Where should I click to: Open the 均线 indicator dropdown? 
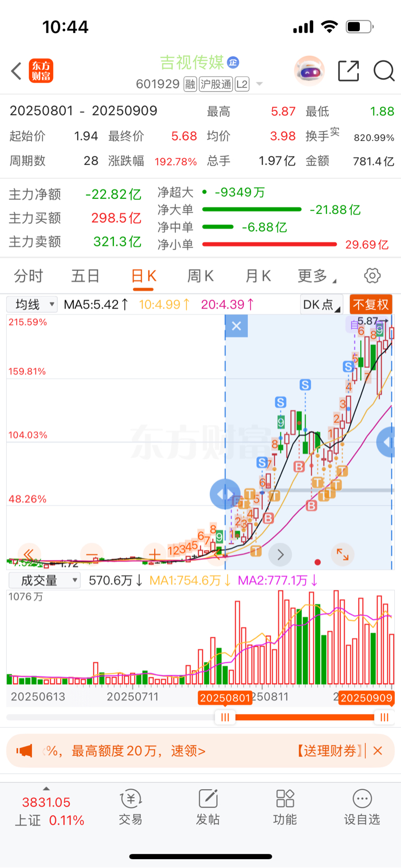point(32,304)
